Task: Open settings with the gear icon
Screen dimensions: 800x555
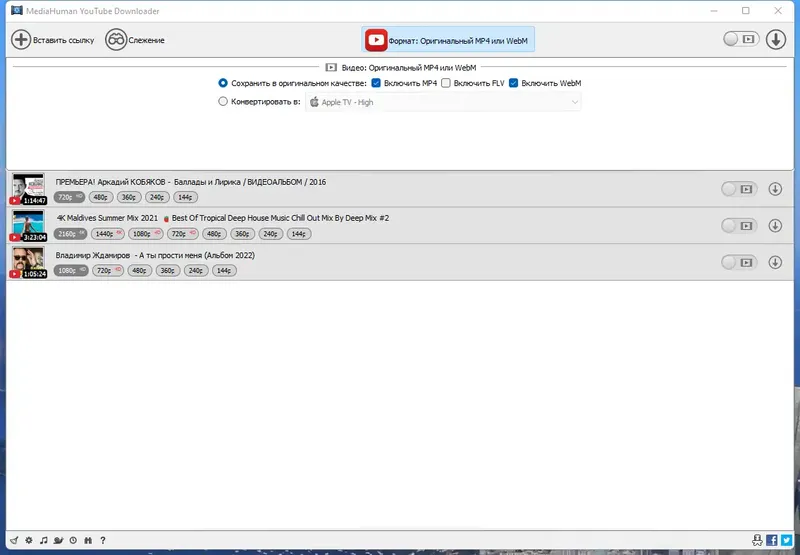Action: [x=29, y=540]
